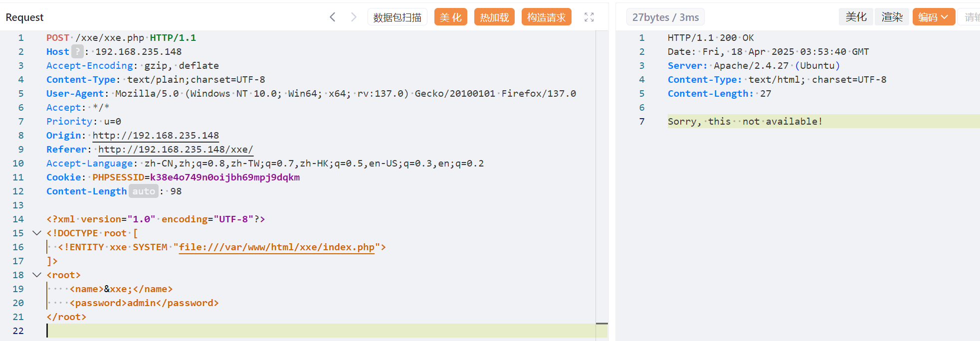Click the 27bytes / 3ms response info badge
Screen dimensions: 980x341
665,17
